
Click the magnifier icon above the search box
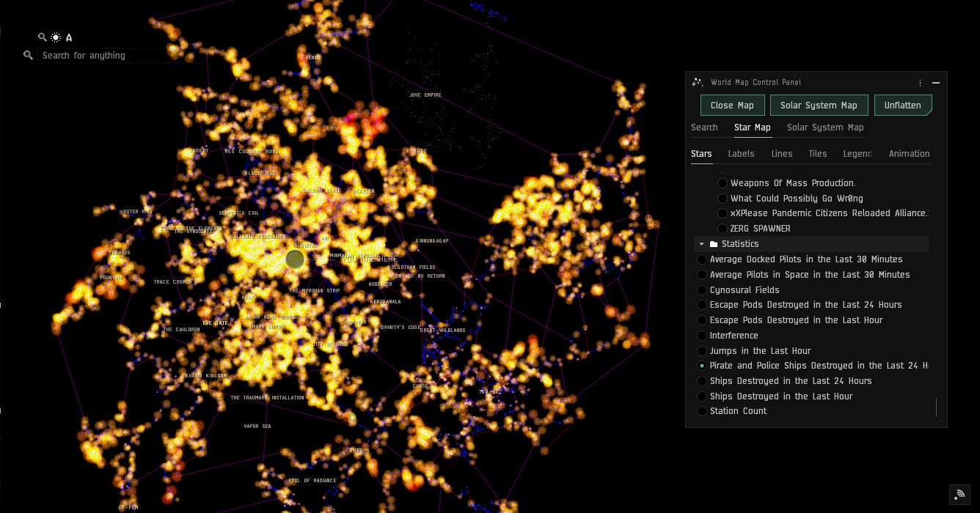click(x=43, y=37)
